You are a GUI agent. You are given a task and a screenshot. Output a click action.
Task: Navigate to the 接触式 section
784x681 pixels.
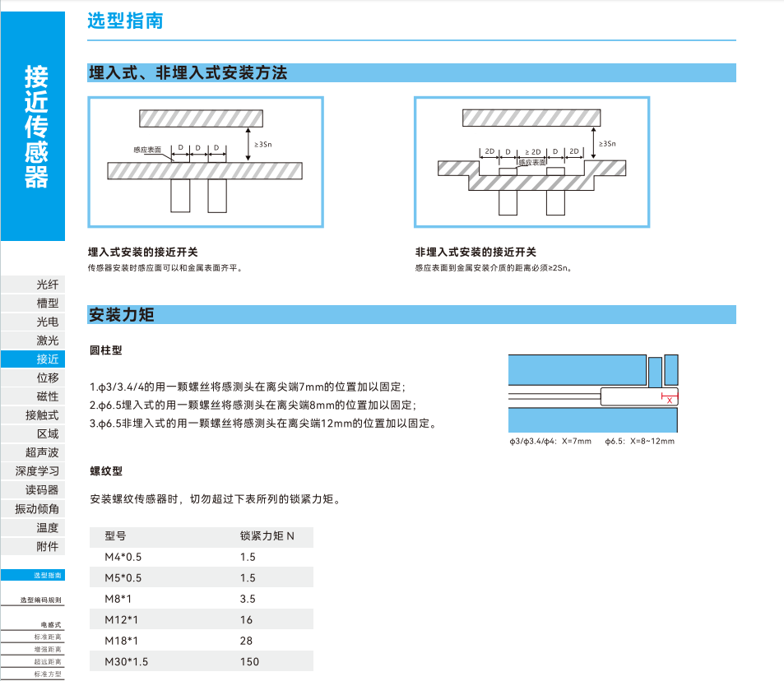coord(42,415)
